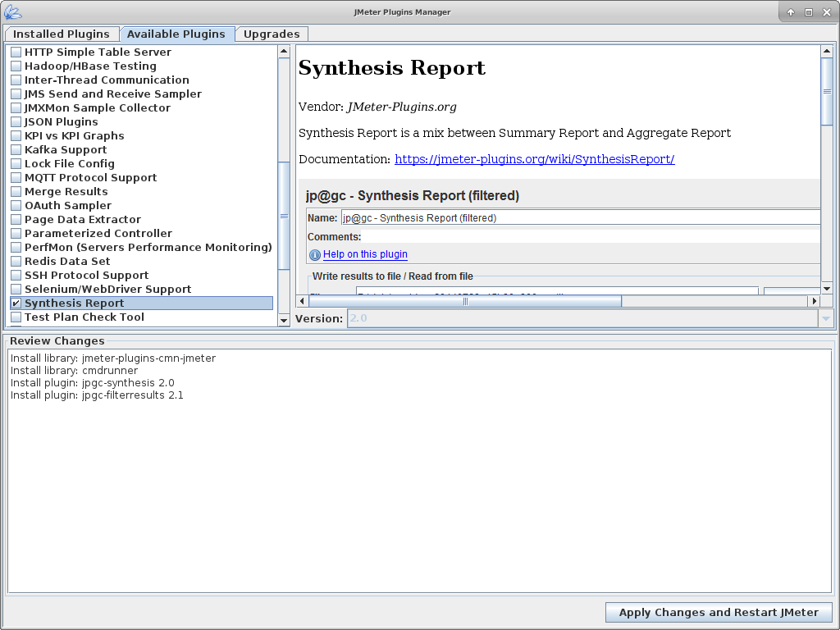This screenshot has width=840, height=630.
Task: Click 'Install plugin: jpgc-filterresults 2.1' line
Action: [97, 395]
